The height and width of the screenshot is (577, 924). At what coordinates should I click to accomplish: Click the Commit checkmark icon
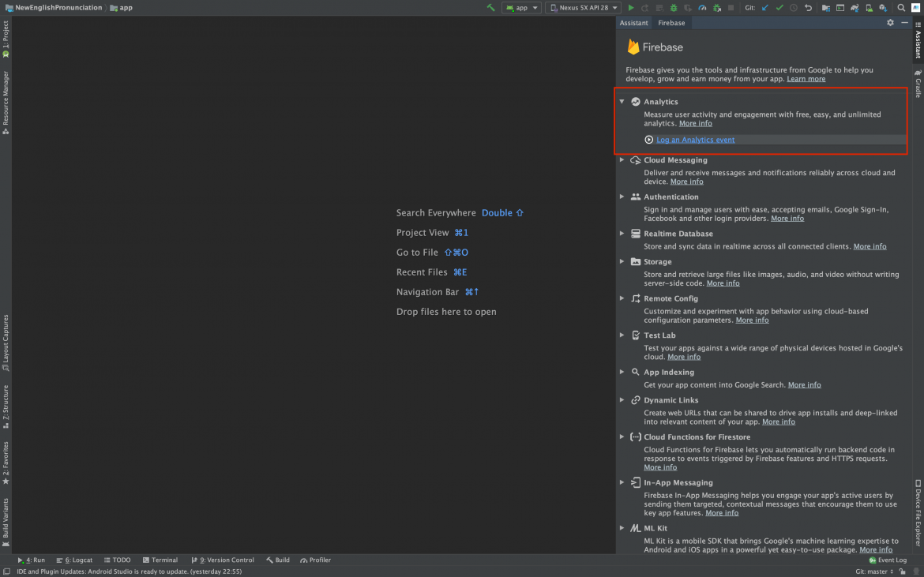coord(778,7)
